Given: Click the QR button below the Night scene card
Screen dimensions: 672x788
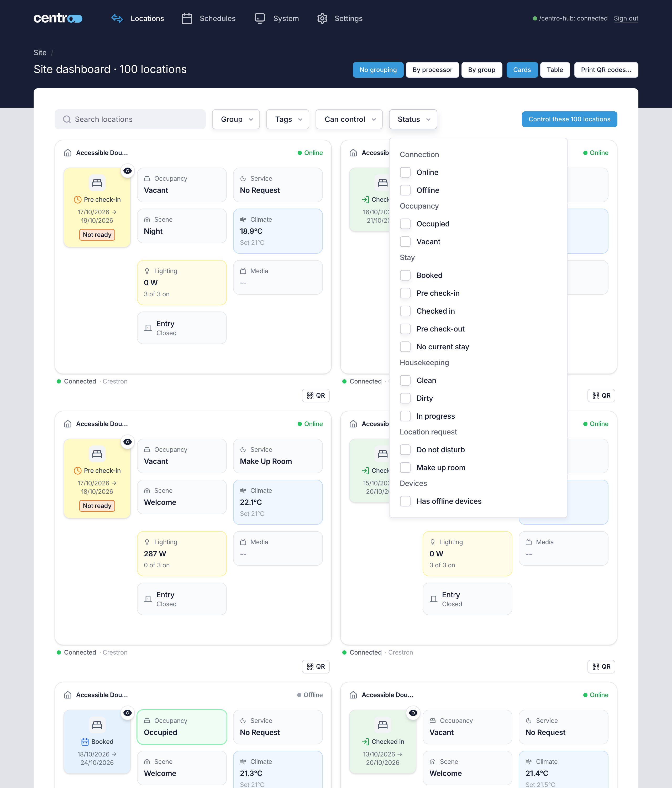Looking at the screenshot, I should (x=316, y=396).
